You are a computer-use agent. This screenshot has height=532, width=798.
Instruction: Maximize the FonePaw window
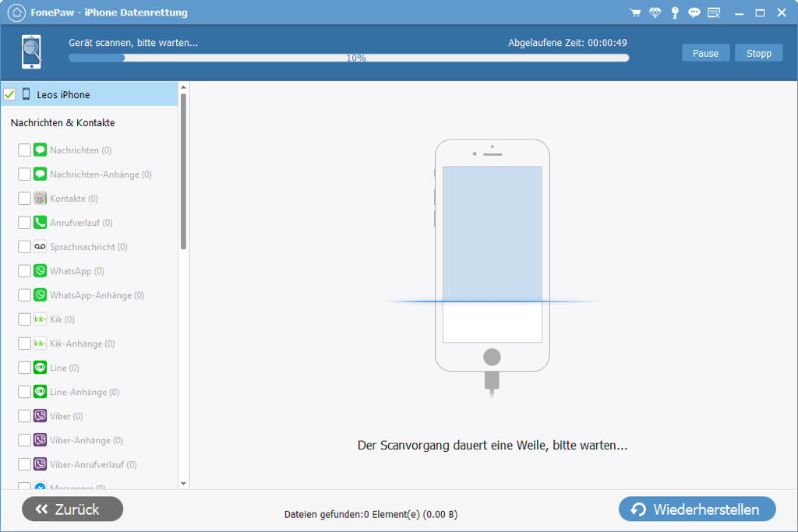coord(760,12)
